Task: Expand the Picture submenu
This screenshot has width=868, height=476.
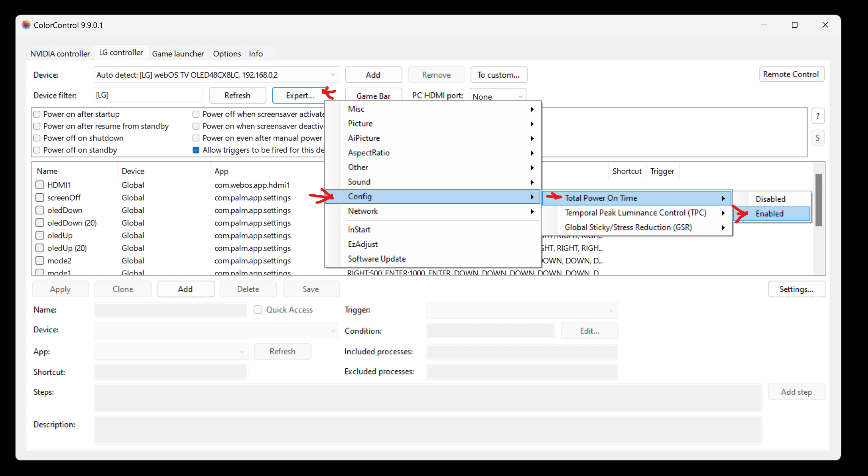Action: pos(432,124)
